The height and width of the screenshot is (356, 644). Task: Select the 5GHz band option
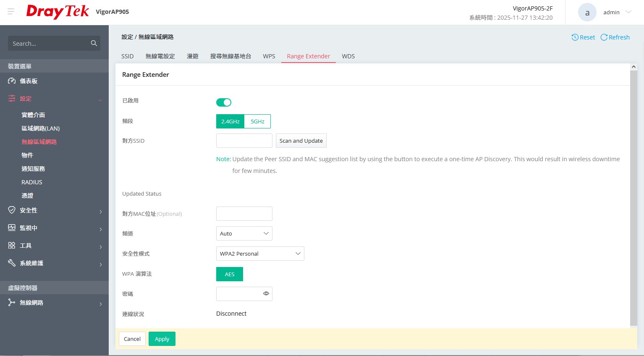[257, 121]
